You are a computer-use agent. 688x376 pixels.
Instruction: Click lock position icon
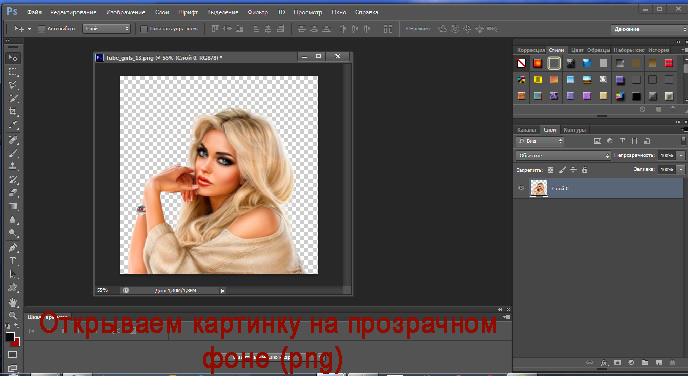coord(573,170)
